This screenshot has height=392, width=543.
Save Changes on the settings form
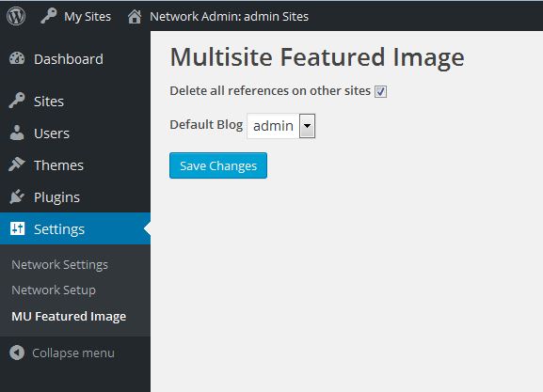[x=218, y=165]
